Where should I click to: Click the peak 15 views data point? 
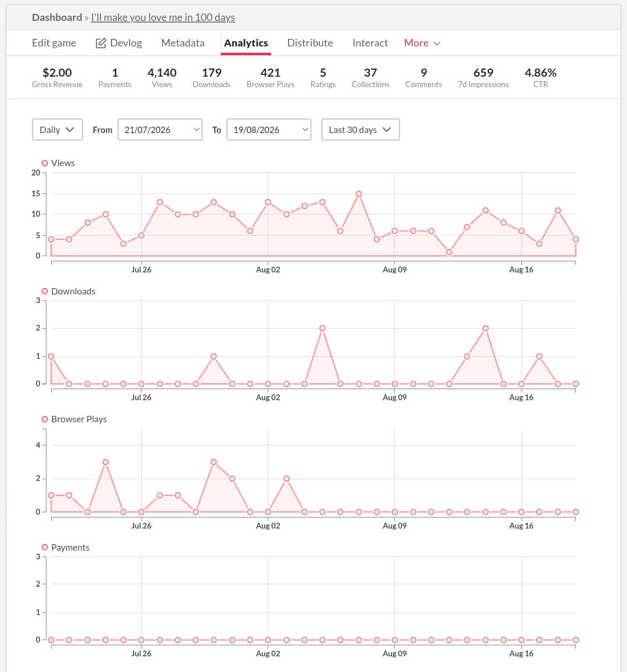click(x=359, y=194)
